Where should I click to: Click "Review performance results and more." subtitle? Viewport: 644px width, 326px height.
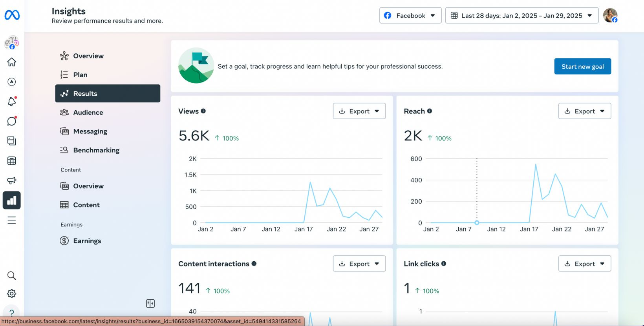tap(107, 21)
